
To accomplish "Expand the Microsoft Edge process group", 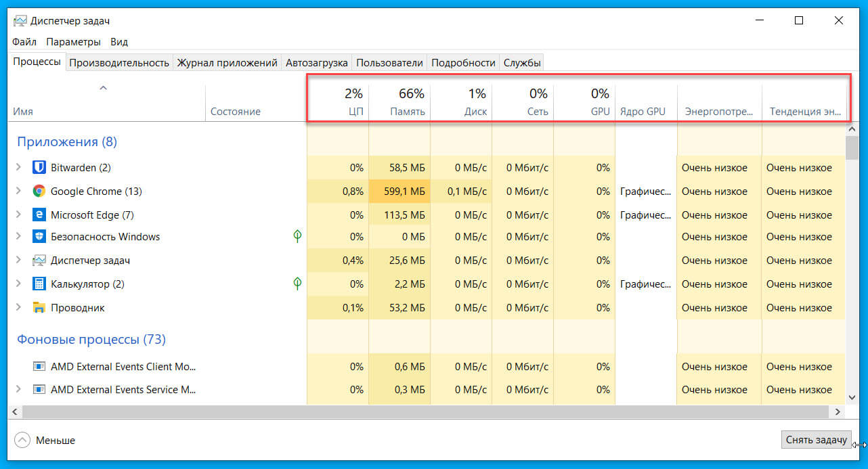I will pyautogui.click(x=17, y=215).
